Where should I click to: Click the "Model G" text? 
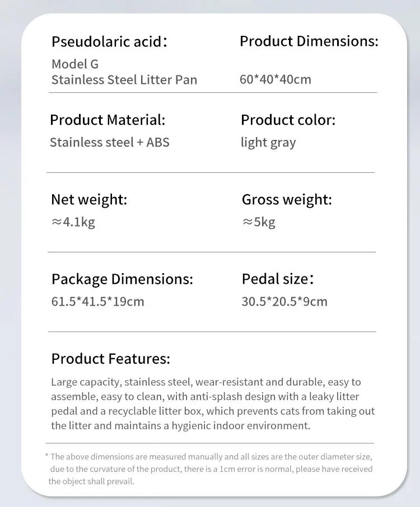pyautogui.click(x=75, y=64)
